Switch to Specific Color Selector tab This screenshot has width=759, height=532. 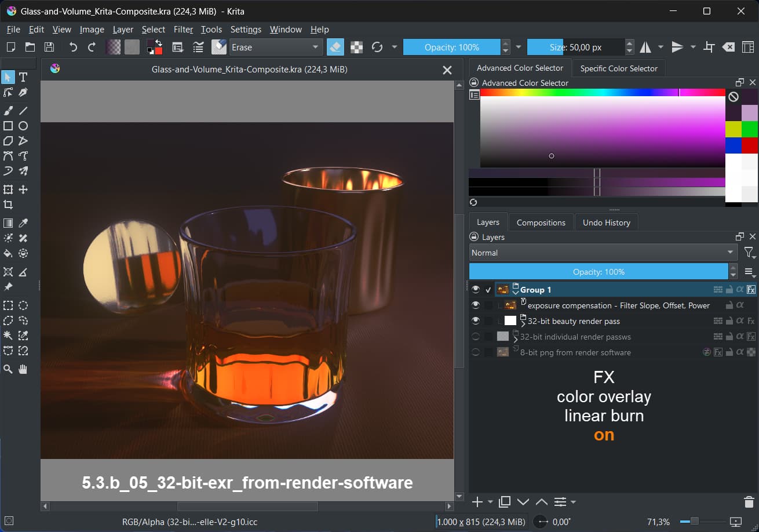(618, 68)
